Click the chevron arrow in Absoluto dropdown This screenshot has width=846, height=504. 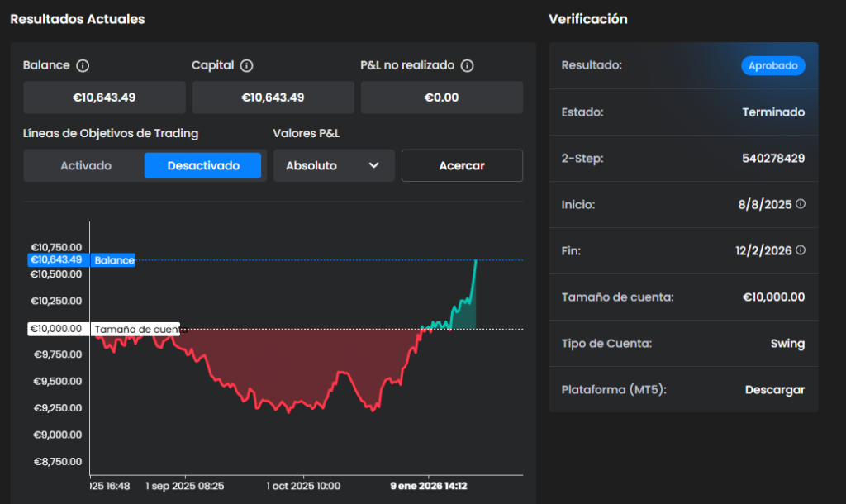tap(373, 166)
